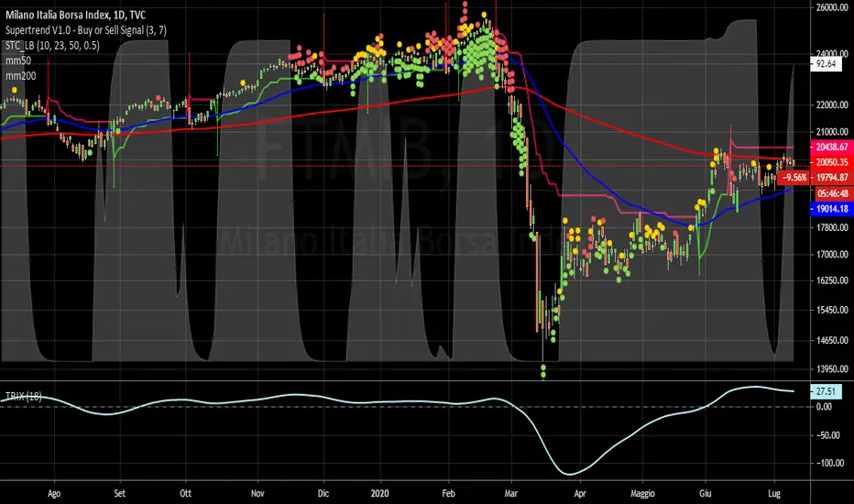The height and width of the screenshot is (504, 854).
Task: Click the Mar label on time axis
Action: 509,491
